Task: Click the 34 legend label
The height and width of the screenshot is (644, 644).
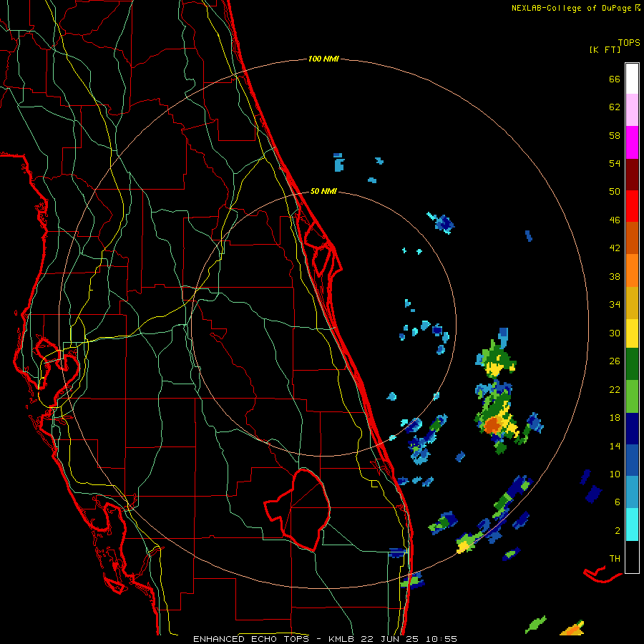Action: (615, 305)
